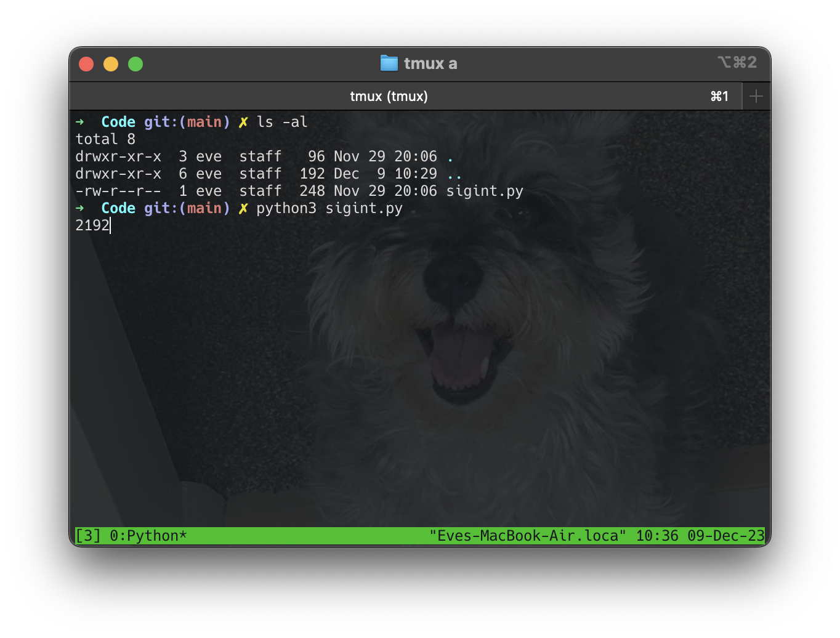Screen dimensions: 840x638
Task: Click the yellow ✗ before python3 command
Action: pyautogui.click(x=243, y=208)
